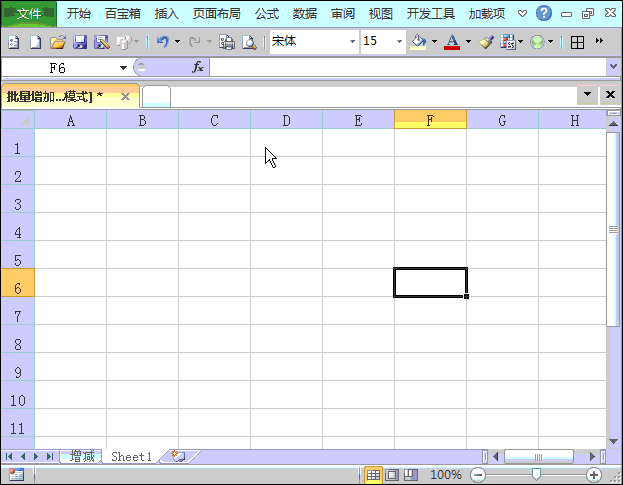Click the greyed Redo arrow

[194, 41]
